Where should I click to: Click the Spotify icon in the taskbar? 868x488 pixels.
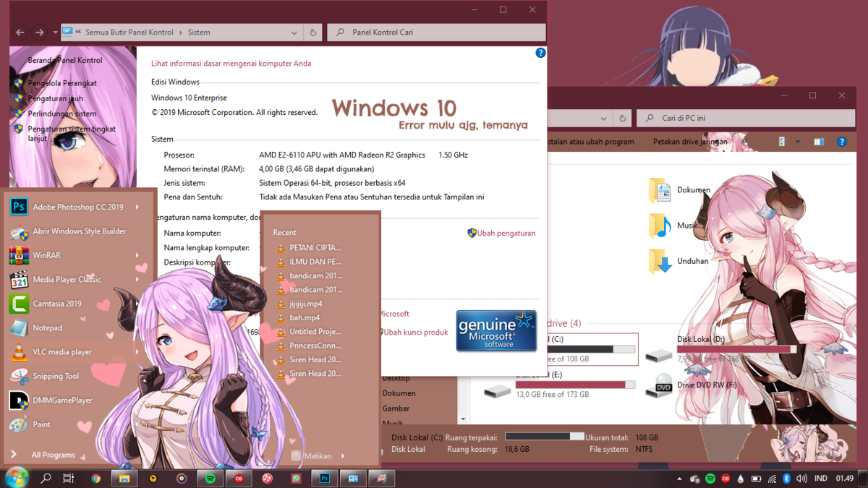(x=210, y=479)
